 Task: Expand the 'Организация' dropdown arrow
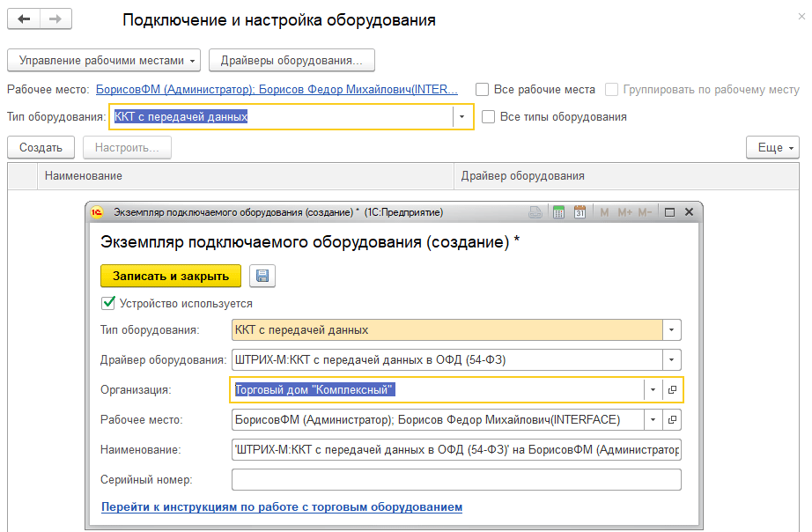coord(653,389)
